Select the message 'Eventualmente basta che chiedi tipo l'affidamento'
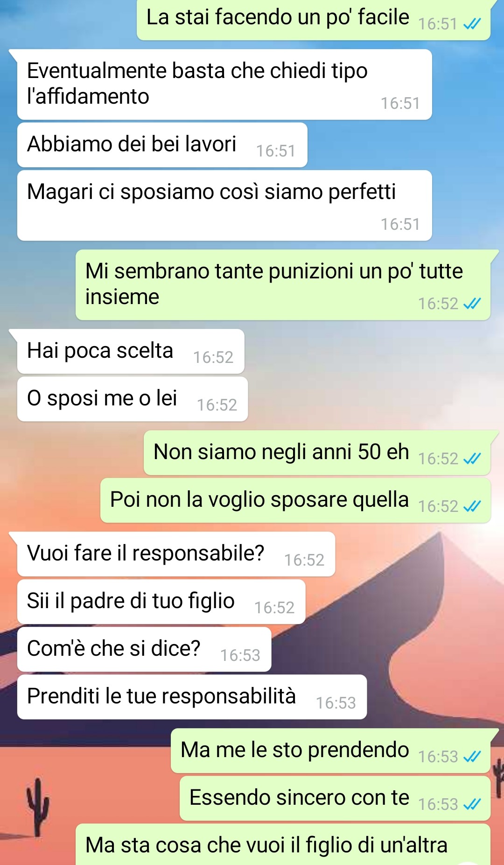 tap(224, 85)
